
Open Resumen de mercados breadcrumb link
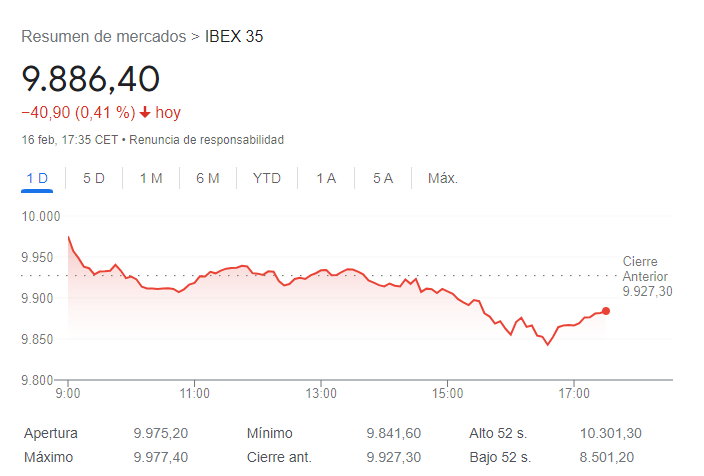click(x=103, y=37)
